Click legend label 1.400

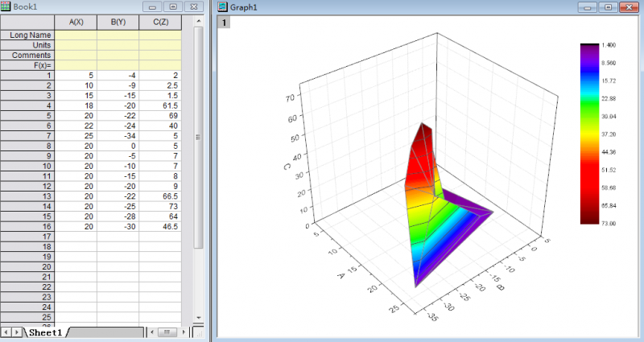pos(609,45)
